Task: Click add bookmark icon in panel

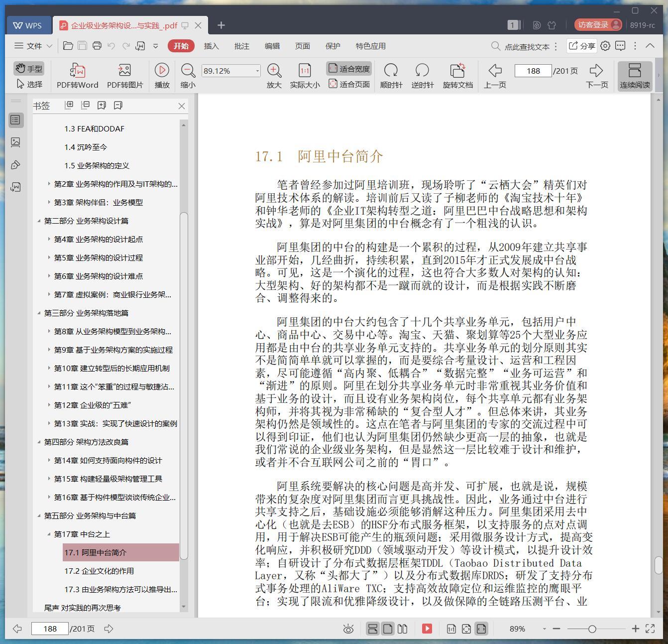Action: 102,105
